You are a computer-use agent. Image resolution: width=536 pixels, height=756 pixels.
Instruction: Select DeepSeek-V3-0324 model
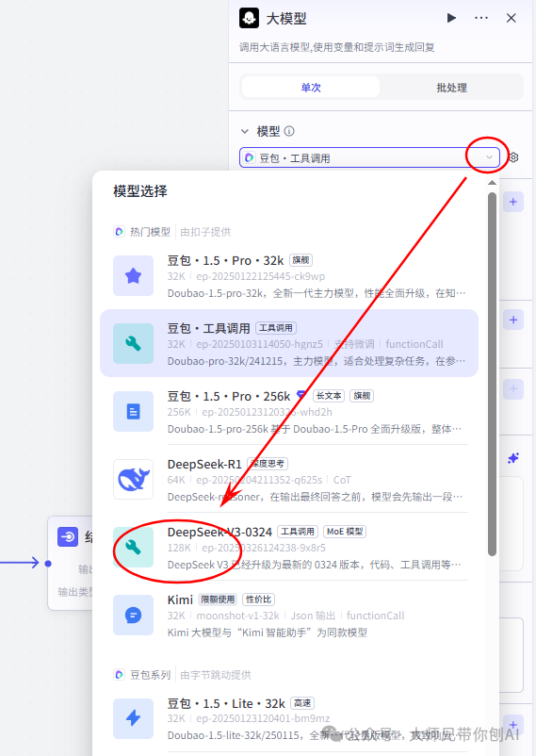289,548
